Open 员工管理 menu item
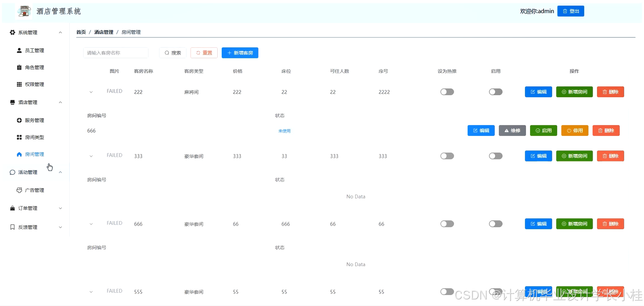 [35, 51]
